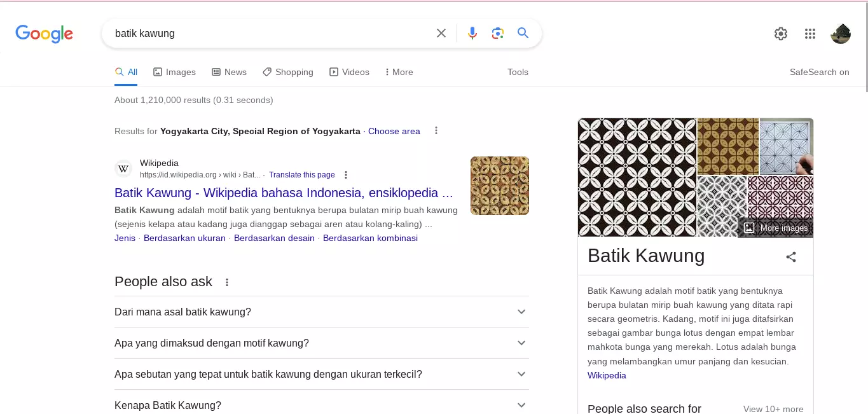Expand question about ukuran terkecil
This screenshot has height=414, width=868.
click(x=322, y=374)
